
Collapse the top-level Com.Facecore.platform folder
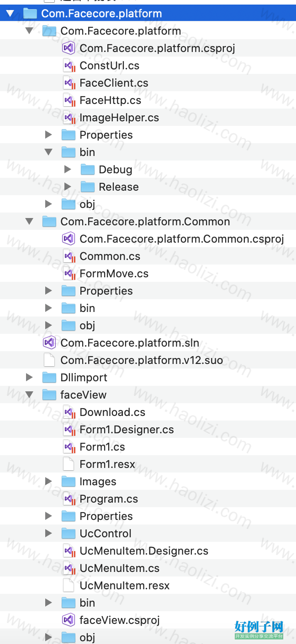(10, 14)
